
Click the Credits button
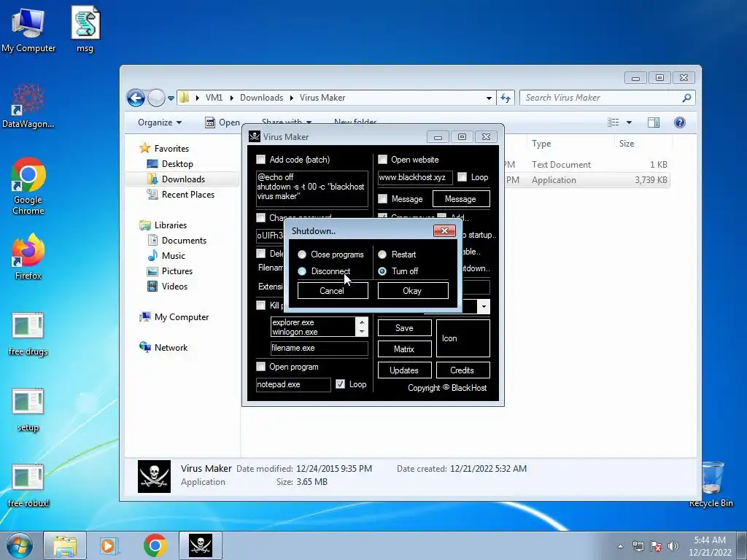(x=462, y=370)
